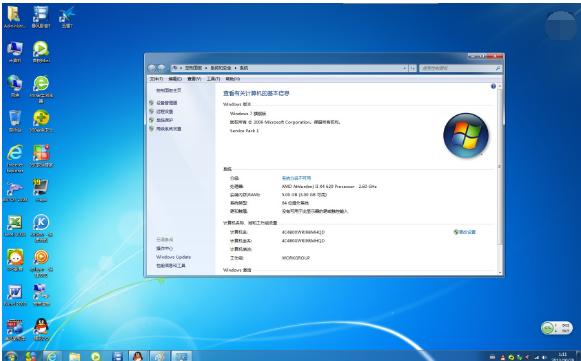
Task: Select the 64 位操作系统 system type text
Action: [x=295, y=203]
